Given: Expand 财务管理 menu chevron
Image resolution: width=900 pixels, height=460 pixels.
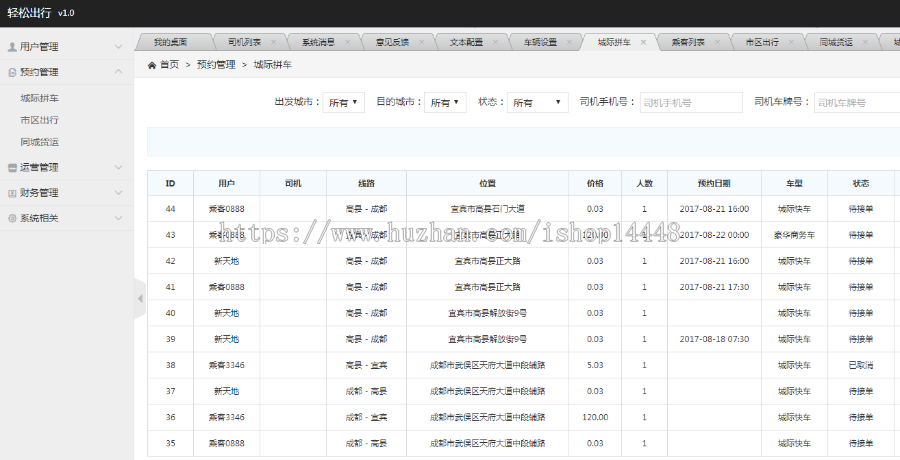Looking at the screenshot, I should (118, 192).
